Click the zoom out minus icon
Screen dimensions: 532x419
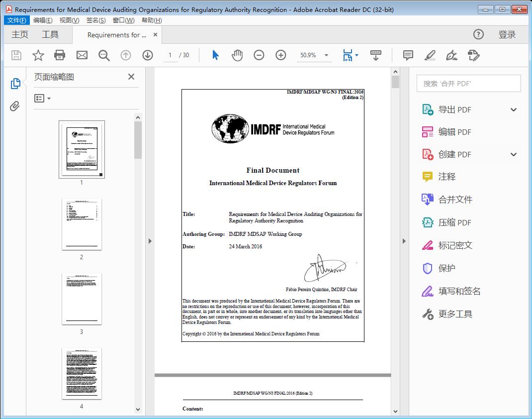tap(259, 55)
